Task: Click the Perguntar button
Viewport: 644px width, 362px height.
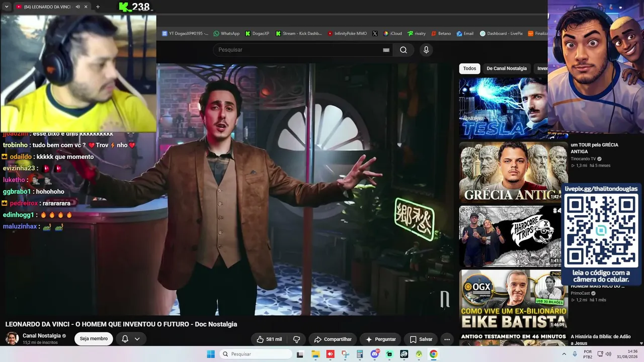Action: pyautogui.click(x=380, y=339)
